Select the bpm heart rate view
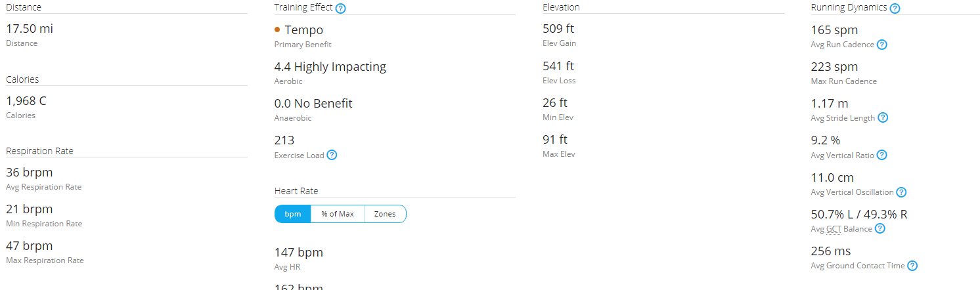The width and height of the screenshot is (980, 290). 293,214
